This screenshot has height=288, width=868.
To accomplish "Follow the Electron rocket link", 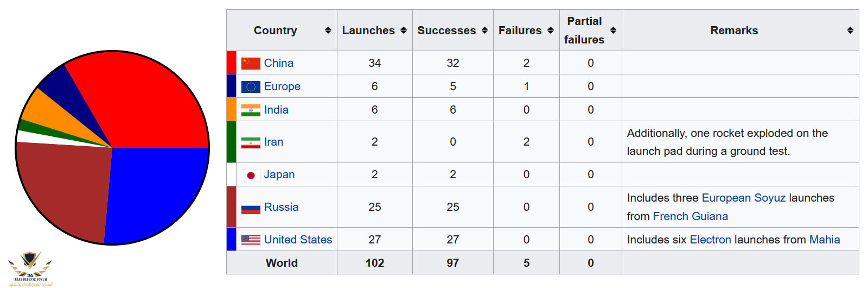I will [x=710, y=240].
